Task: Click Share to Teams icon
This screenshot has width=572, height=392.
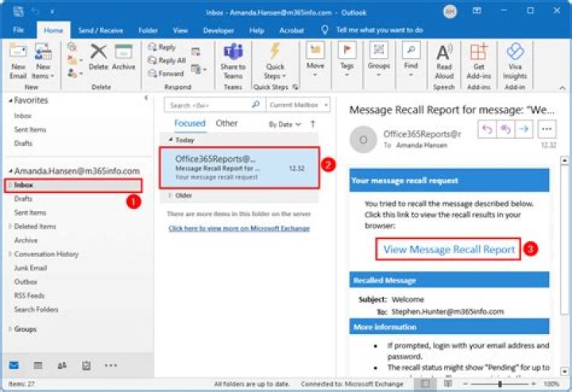Action: pyautogui.click(x=233, y=60)
